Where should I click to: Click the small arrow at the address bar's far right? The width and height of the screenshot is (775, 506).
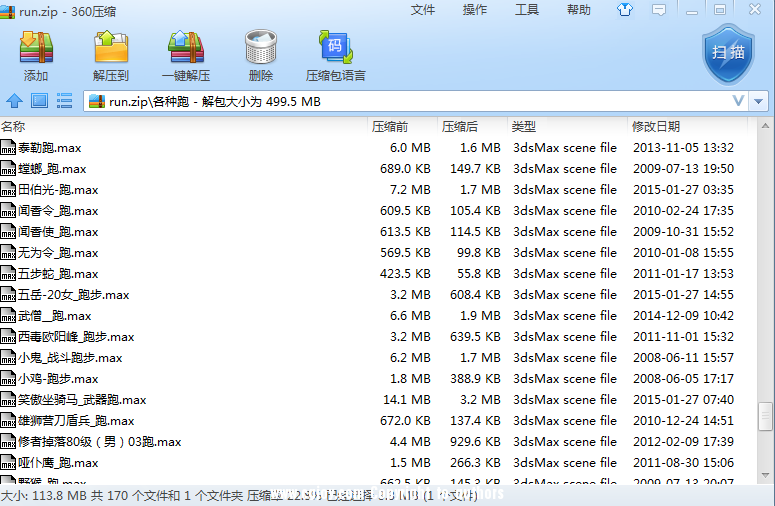pyautogui.click(x=759, y=101)
